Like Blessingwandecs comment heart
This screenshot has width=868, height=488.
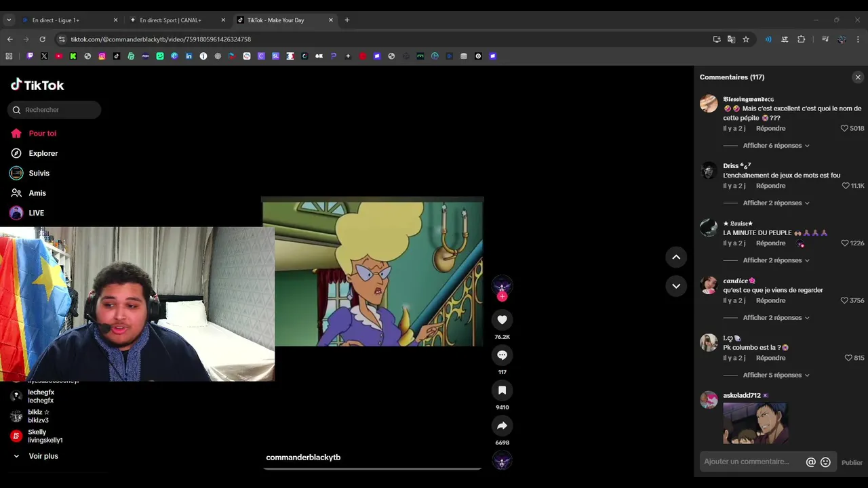844,128
